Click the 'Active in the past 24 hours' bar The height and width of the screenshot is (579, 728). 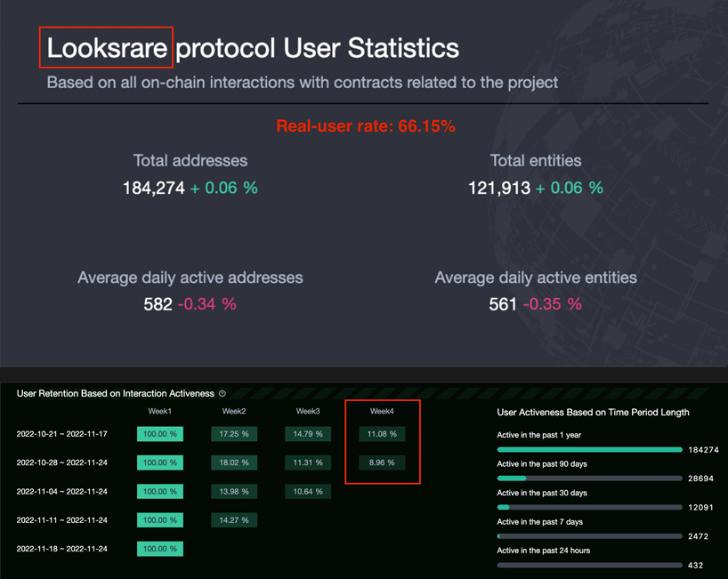[589, 565]
